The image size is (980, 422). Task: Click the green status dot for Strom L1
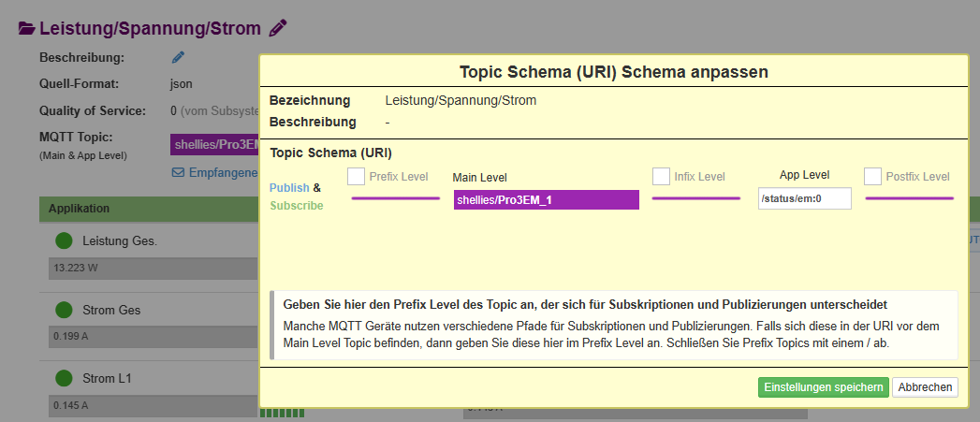tap(64, 378)
